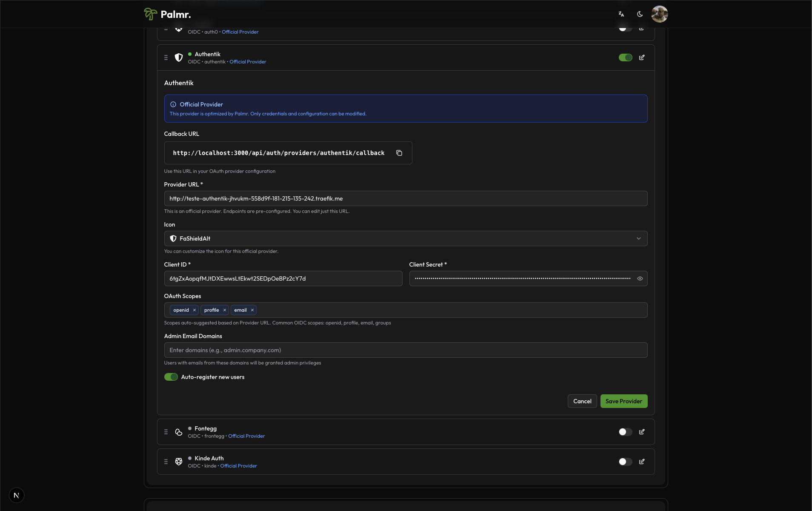The width and height of the screenshot is (812, 511).
Task: Click the Authentik shield icon
Action: point(179,57)
